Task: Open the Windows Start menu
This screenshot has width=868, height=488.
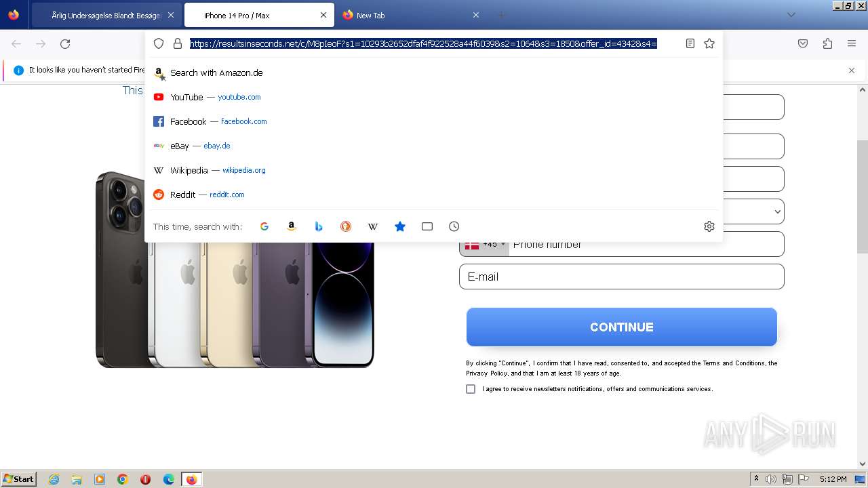Action: tap(18, 479)
